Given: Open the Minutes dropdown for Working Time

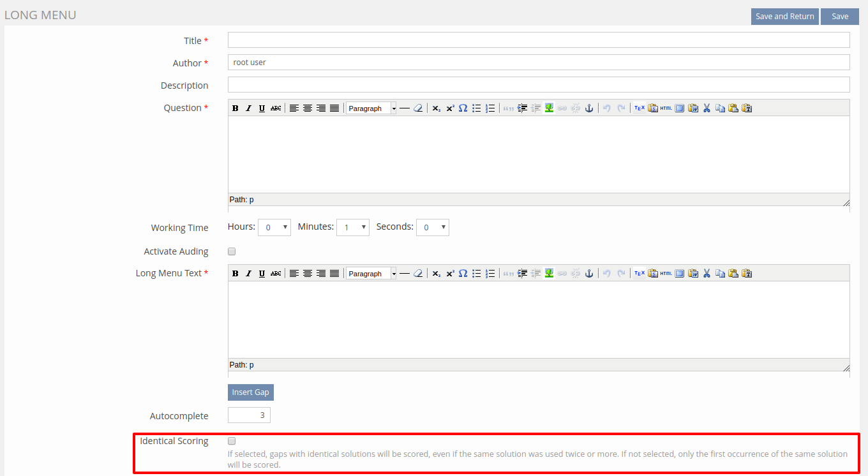Looking at the screenshot, I should pos(352,227).
